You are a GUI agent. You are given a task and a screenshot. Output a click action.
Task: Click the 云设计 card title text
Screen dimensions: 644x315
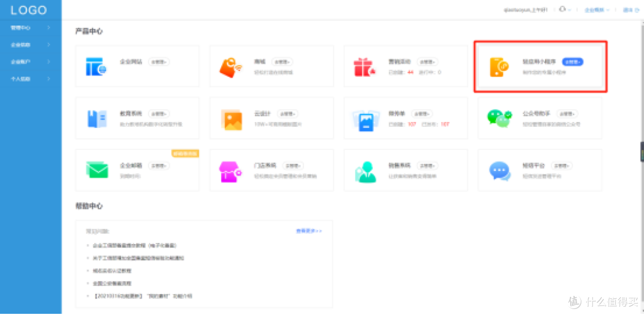(x=263, y=114)
